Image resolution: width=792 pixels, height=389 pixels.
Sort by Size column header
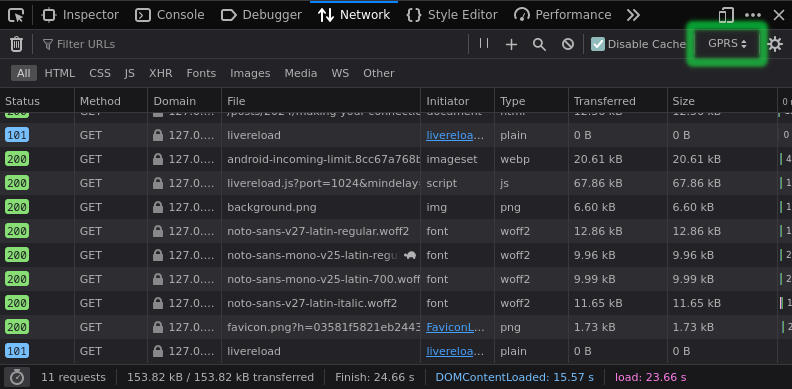point(722,101)
